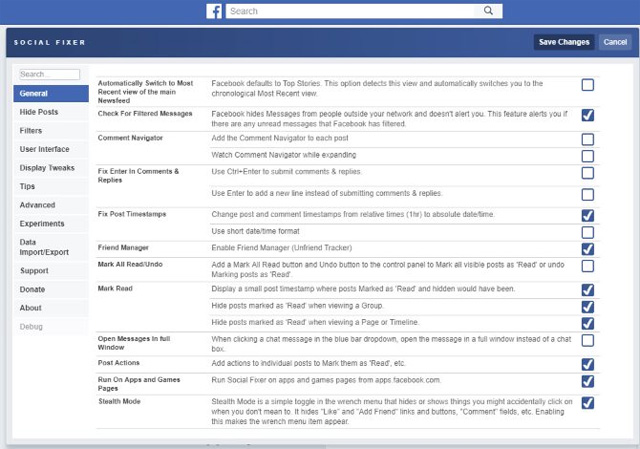640x449 pixels.
Task: Enable automatic switch to Most Recent
Action: [x=587, y=85]
